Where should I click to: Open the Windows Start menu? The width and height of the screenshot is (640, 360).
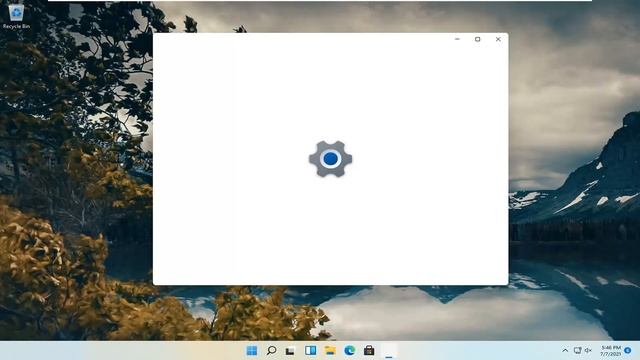pos(252,351)
